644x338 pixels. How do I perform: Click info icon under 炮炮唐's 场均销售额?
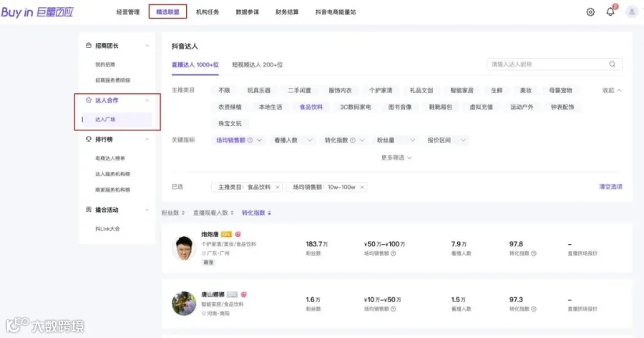(x=393, y=253)
